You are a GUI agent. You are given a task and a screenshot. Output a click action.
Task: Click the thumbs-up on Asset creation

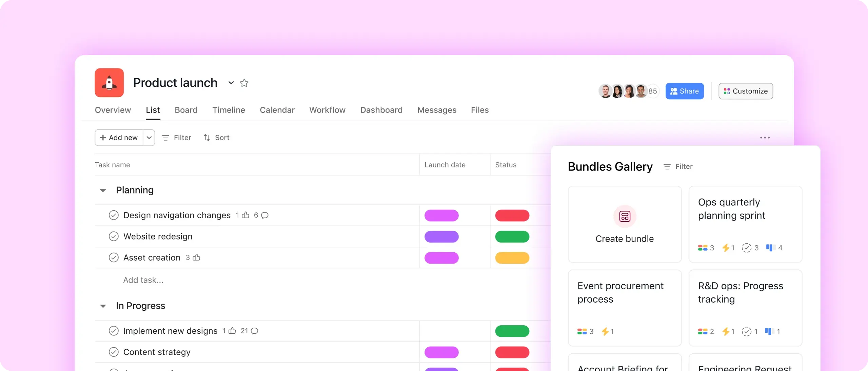pyautogui.click(x=196, y=257)
